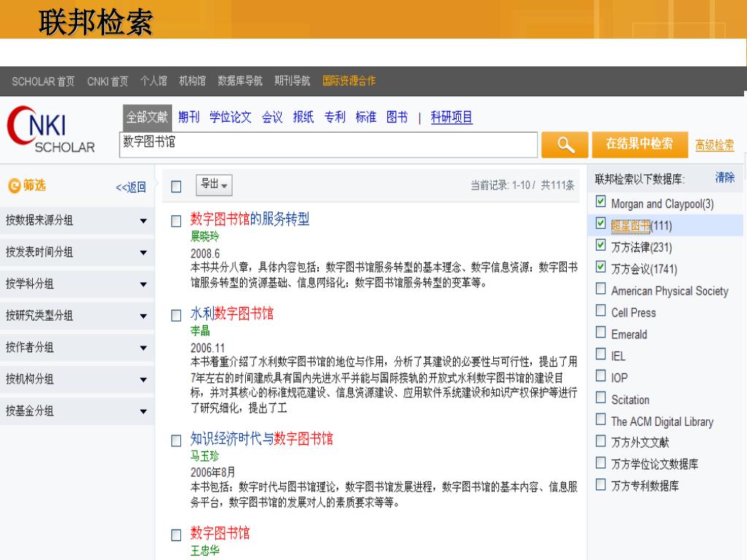Switch to the 学位论文 tab
This screenshot has width=747, height=560.
(x=230, y=117)
